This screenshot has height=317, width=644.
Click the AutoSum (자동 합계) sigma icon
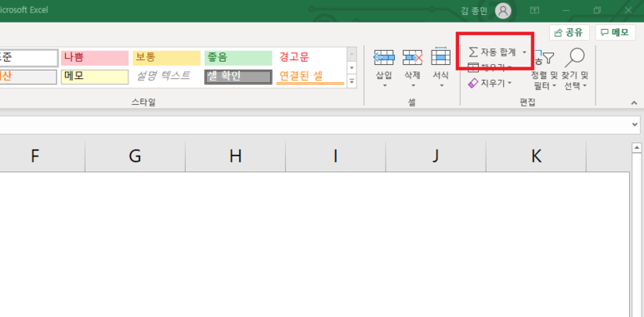click(473, 52)
